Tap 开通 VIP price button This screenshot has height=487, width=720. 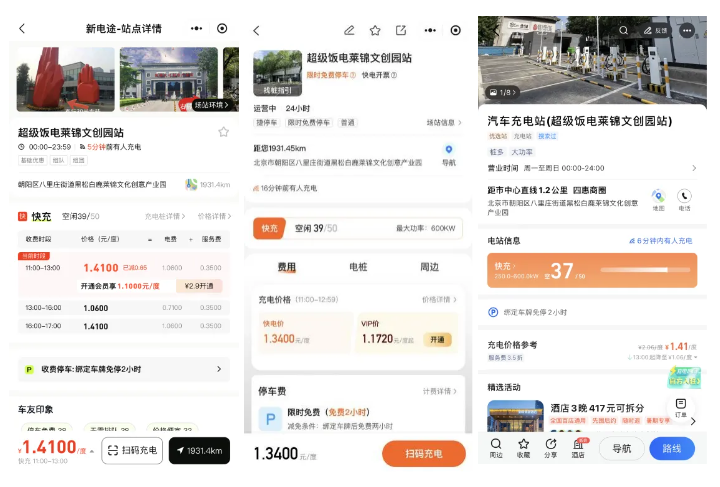(x=437, y=340)
